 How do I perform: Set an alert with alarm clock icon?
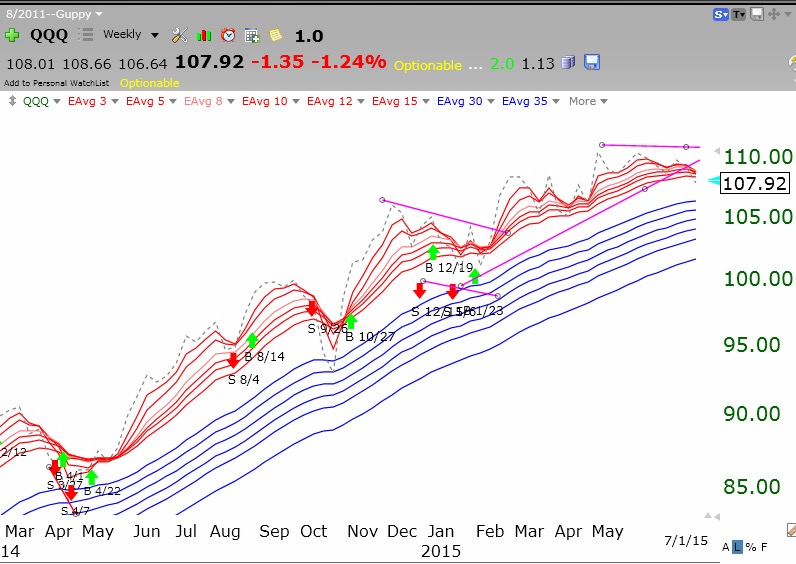[x=228, y=35]
